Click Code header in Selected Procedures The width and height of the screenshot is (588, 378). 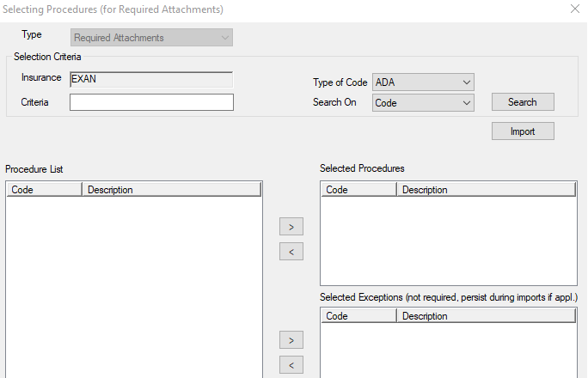coord(359,190)
